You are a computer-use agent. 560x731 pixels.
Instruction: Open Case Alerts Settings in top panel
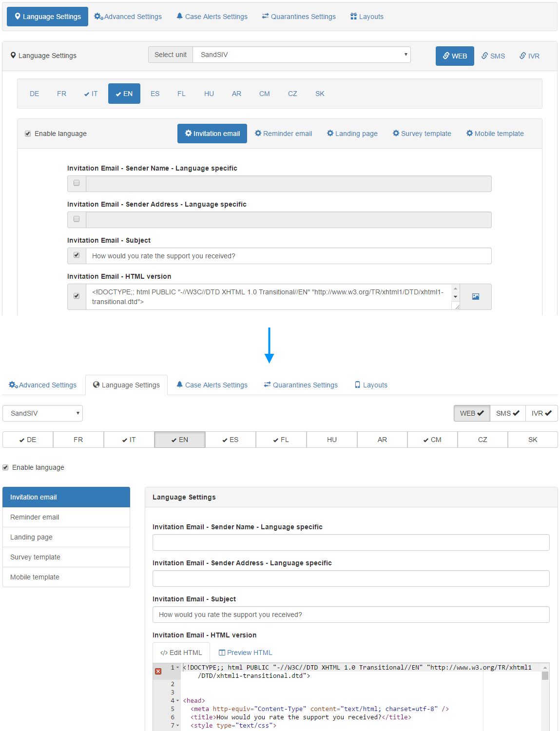click(212, 17)
